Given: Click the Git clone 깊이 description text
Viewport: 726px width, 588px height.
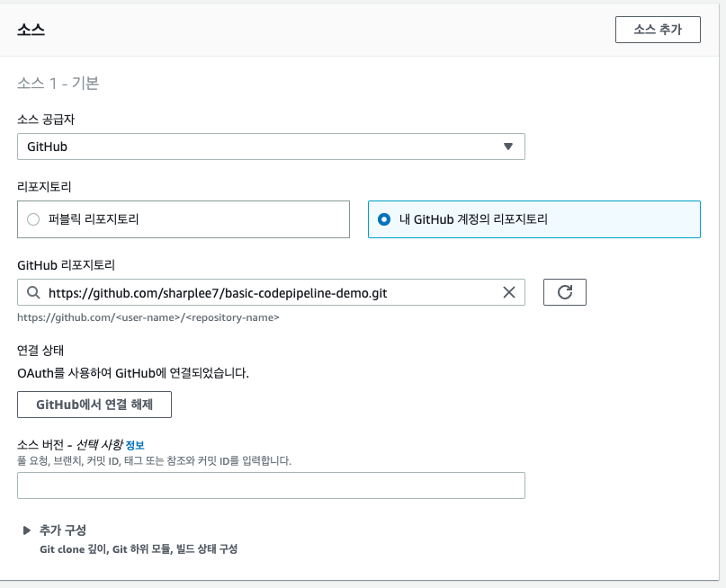Looking at the screenshot, I should [x=139, y=549].
